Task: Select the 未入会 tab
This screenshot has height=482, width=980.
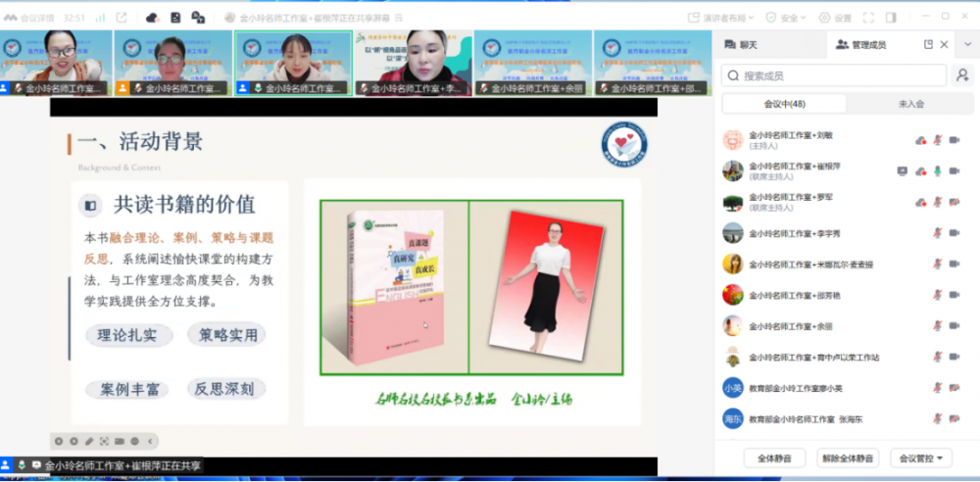Action: click(x=910, y=104)
